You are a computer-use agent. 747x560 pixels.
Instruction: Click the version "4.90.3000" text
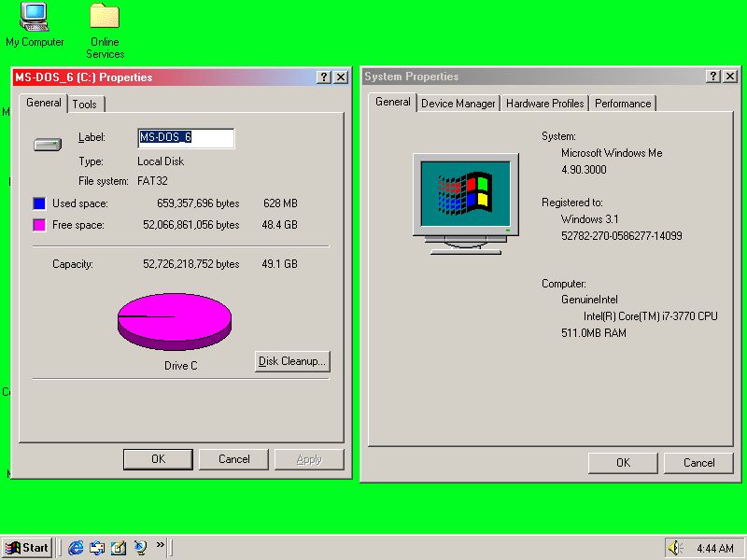[x=584, y=170]
